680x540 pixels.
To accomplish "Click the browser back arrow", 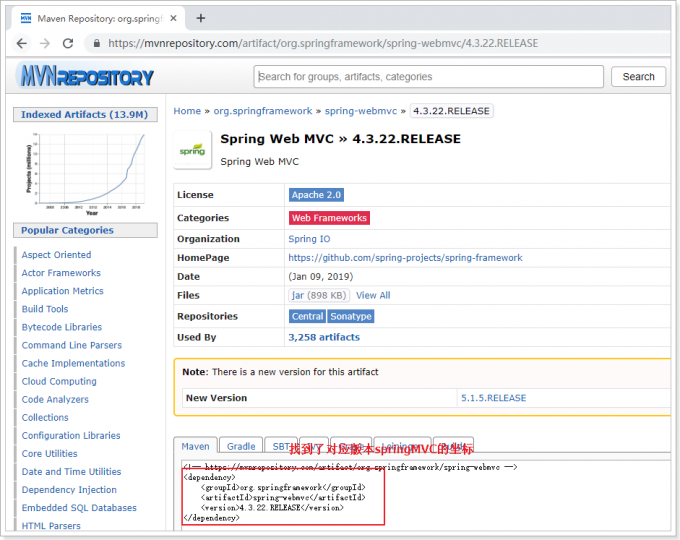I will coord(18,43).
